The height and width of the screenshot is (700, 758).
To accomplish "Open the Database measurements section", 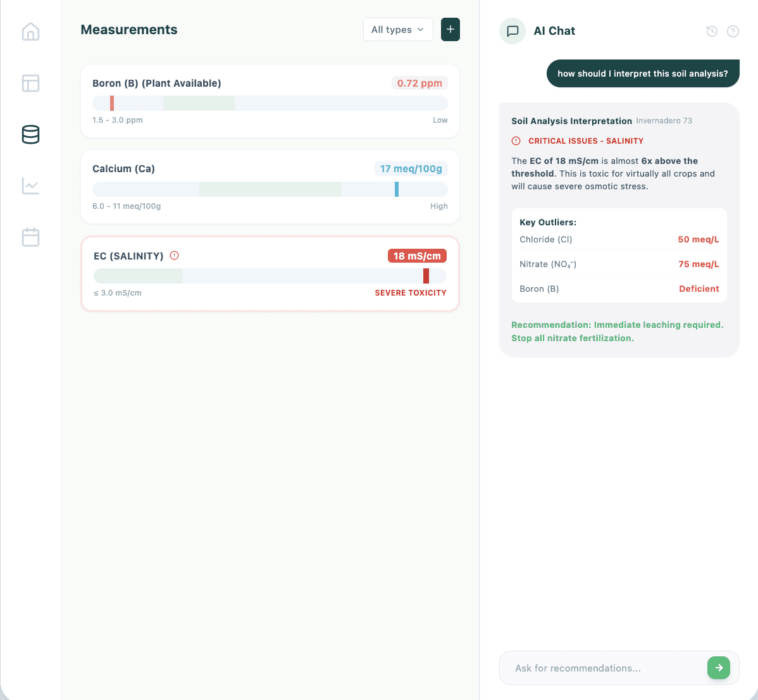I will (30, 135).
